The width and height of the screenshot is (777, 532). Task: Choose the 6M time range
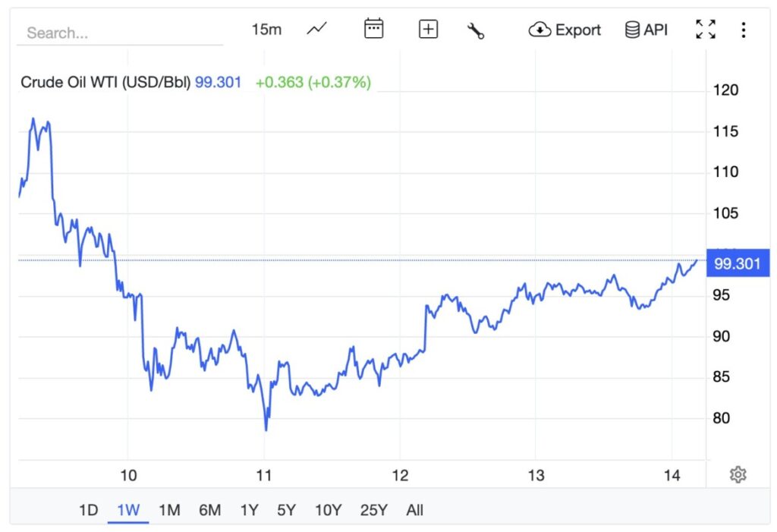point(209,510)
